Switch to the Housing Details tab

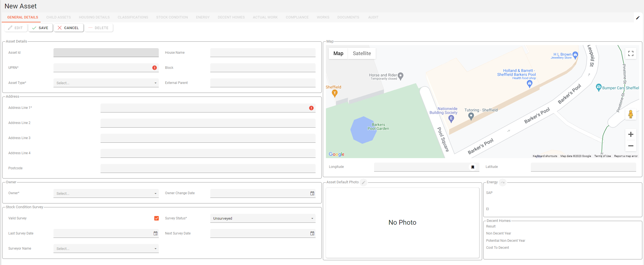point(94,17)
